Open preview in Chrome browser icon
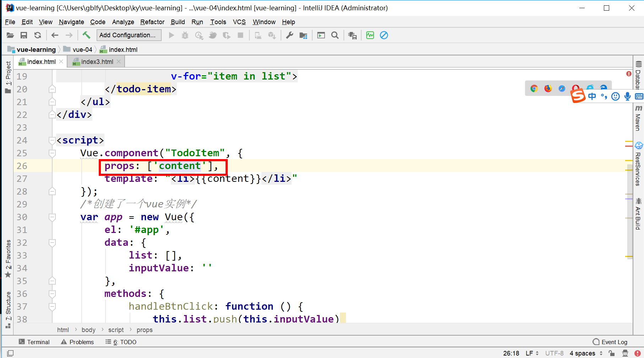The height and width of the screenshot is (358, 644). point(534,88)
